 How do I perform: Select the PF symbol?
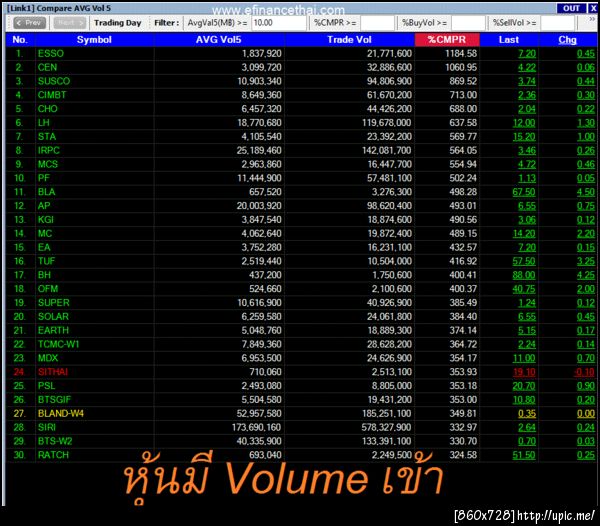click(x=44, y=178)
